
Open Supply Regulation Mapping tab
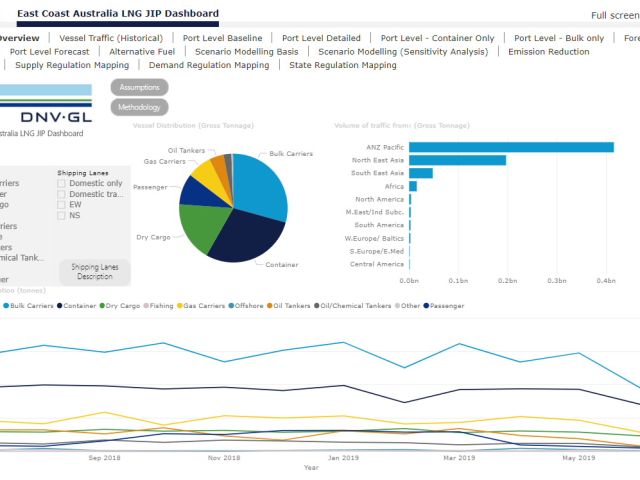pos(72,65)
